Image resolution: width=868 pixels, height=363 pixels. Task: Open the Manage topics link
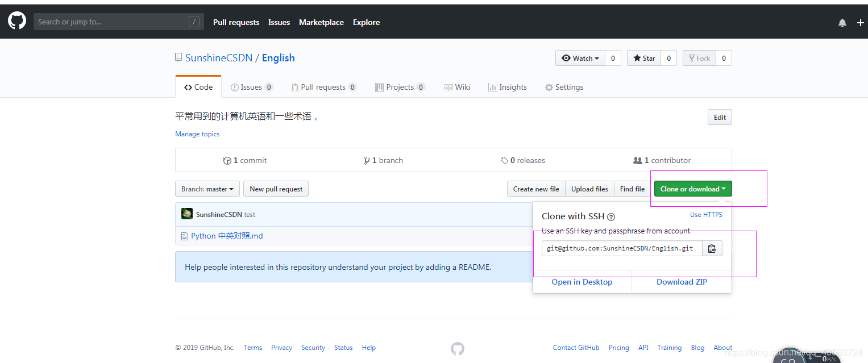tap(197, 134)
